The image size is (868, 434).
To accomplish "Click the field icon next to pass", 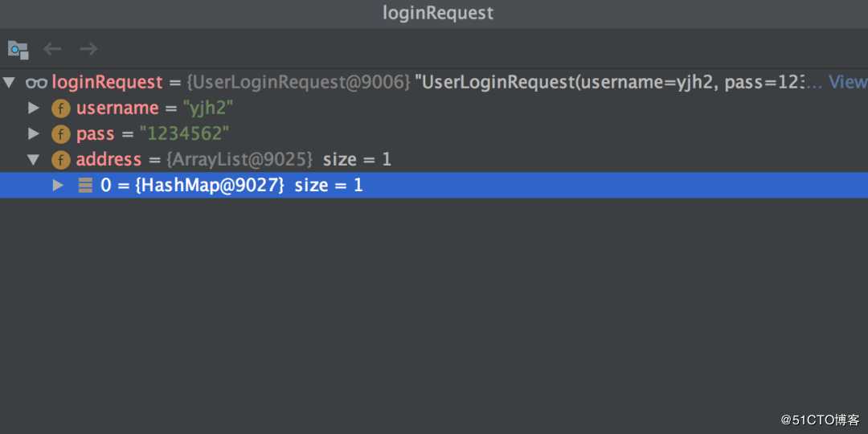I will [x=60, y=133].
